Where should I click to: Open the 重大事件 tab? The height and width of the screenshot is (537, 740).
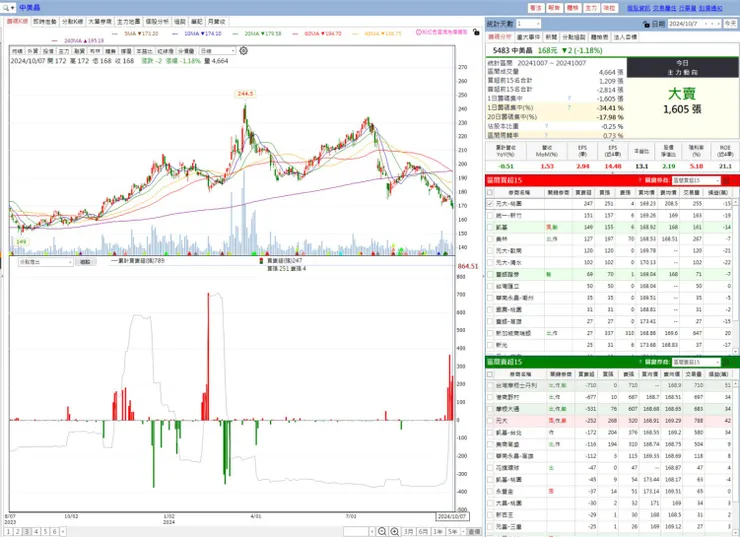coord(529,37)
